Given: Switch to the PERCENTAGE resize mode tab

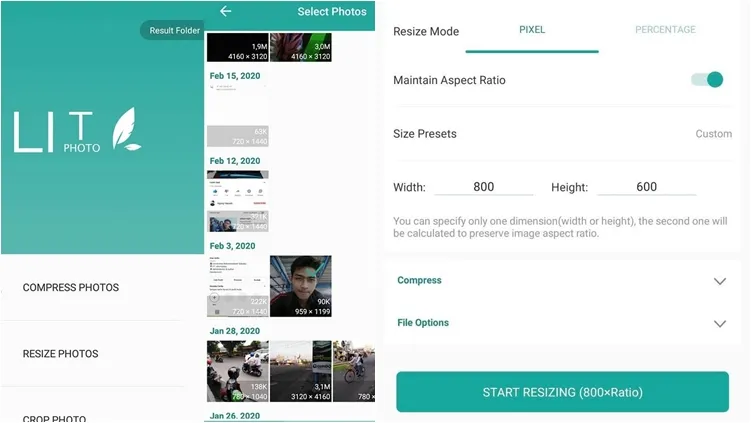Looking at the screenshot, I should [665, 30].
